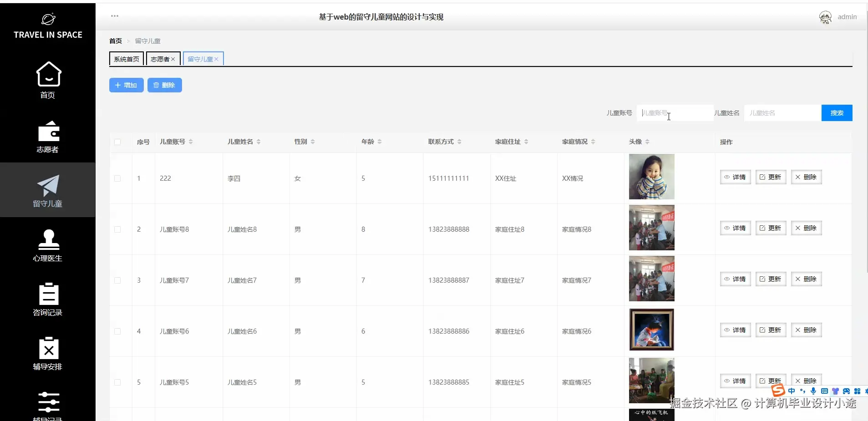This screenshot has height=421, width=868.
Task: Sort by the 儿童账号 column arrows
Action: click(x=191, y=142)
